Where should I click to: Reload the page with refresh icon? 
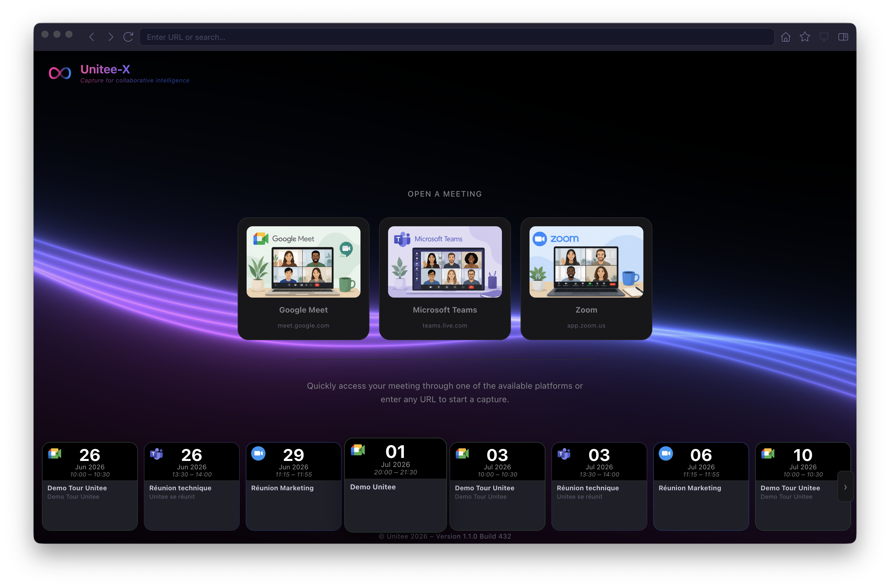129,37
